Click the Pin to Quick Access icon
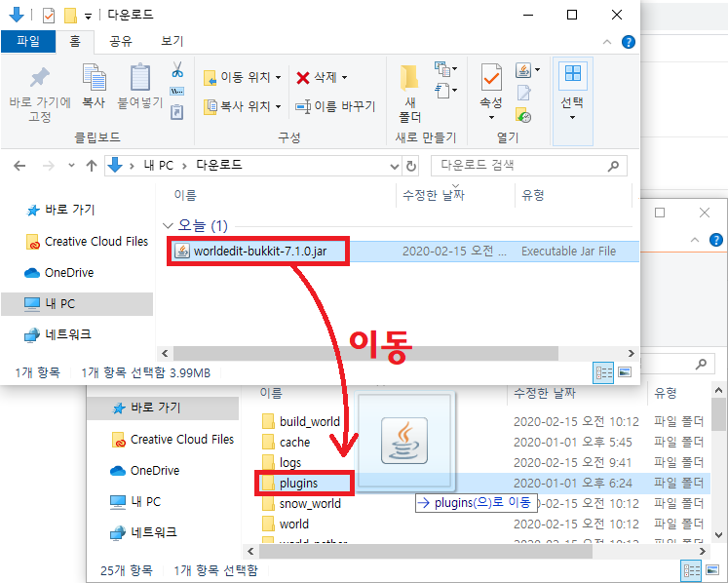 [x=40, y=78]
